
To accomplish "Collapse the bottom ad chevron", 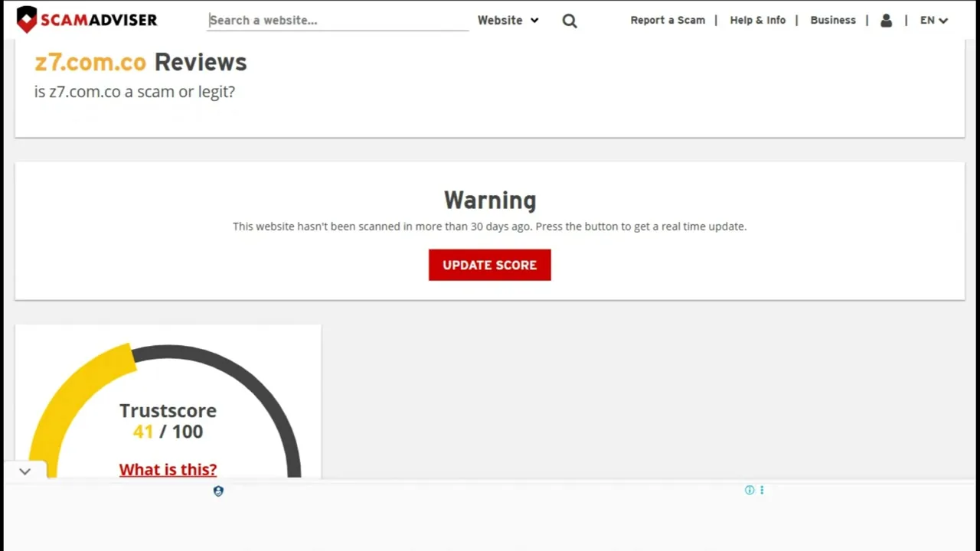I will (x=24, y=471).
